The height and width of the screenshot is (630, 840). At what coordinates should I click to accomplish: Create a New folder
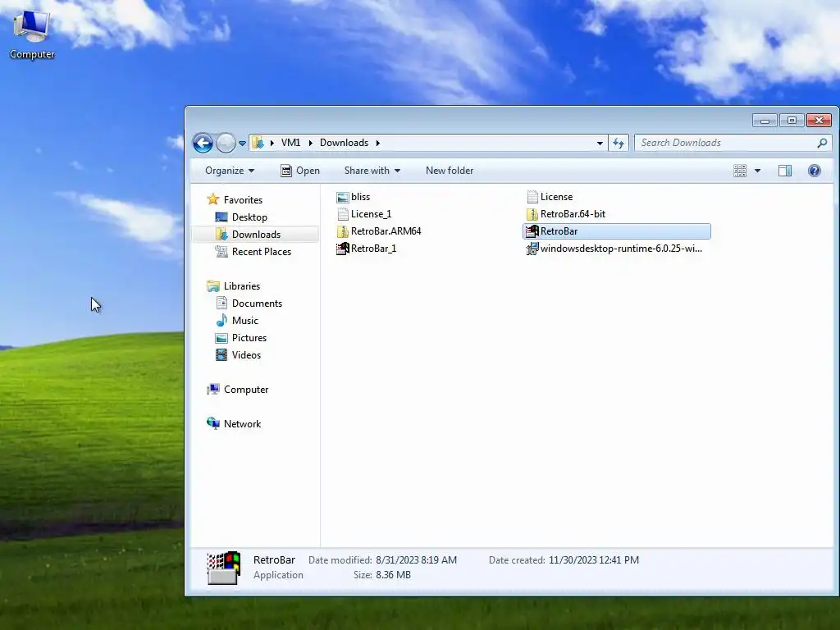[450, 171]
